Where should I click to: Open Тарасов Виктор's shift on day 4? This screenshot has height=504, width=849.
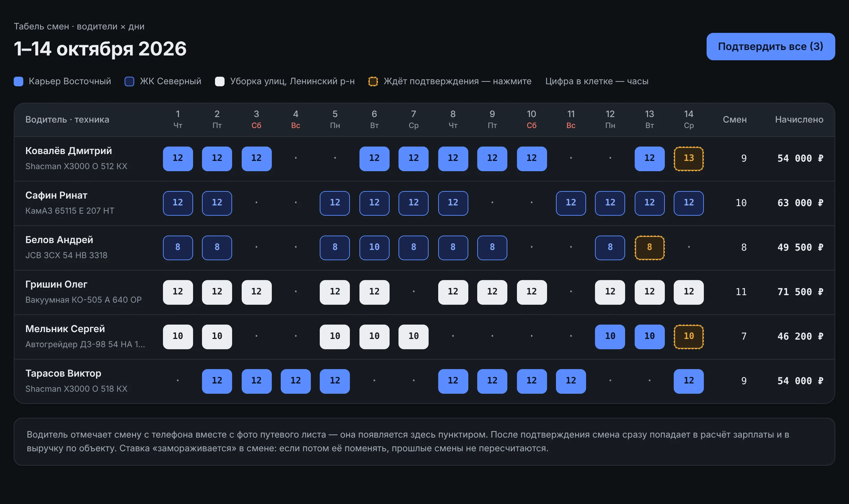tap(295, 381)
